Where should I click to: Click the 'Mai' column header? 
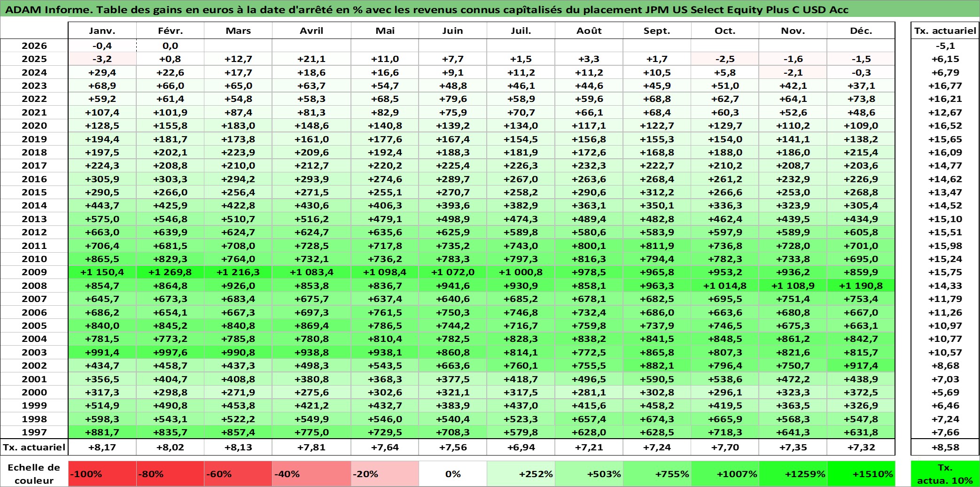point(385,31)
